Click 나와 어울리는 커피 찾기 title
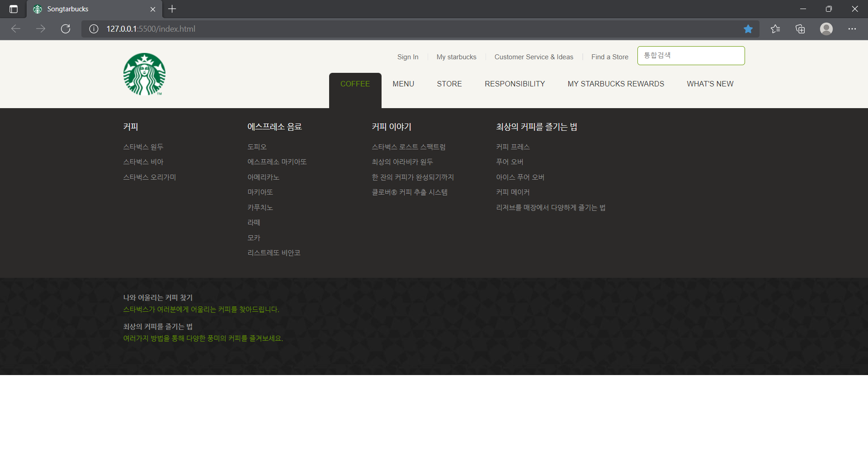 158,298
